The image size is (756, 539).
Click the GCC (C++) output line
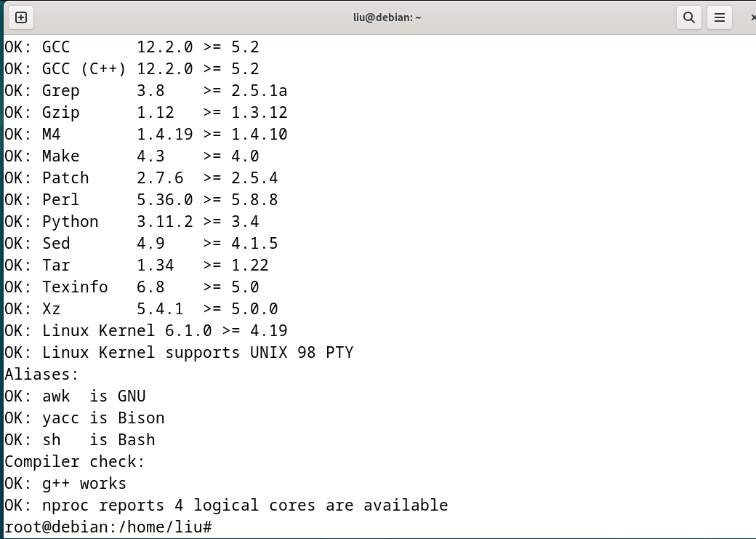click(x=132, y=68)
